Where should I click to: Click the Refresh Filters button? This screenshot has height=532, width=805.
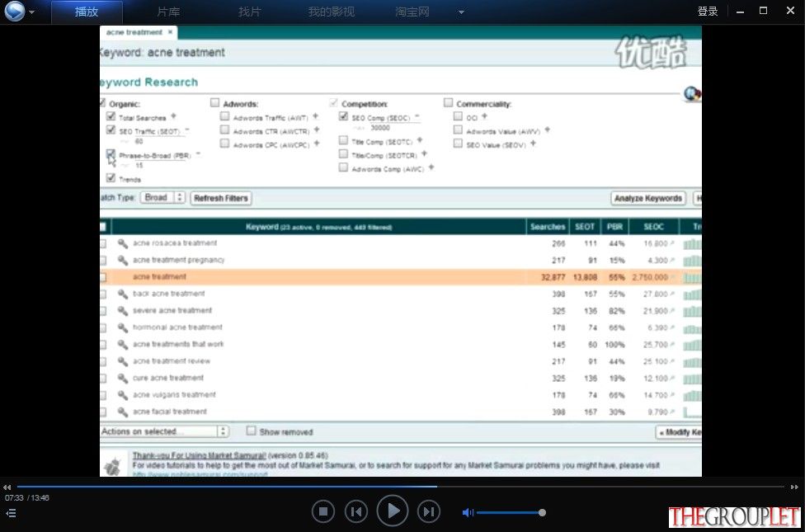tap(221, 198)
